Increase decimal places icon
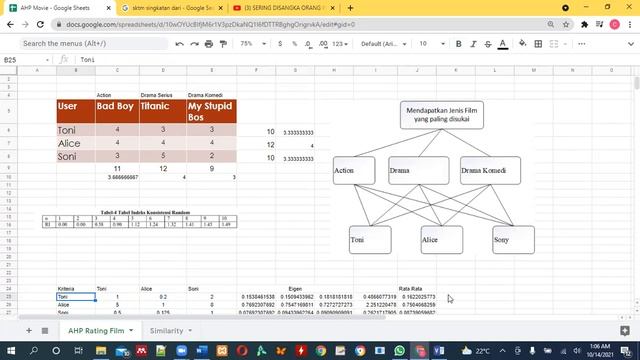 click(323, 44)
